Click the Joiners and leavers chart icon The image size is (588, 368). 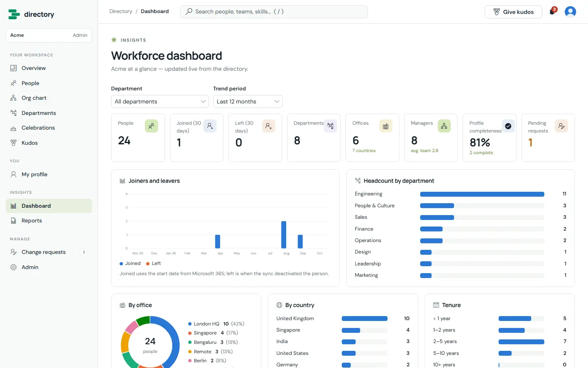pos(122,181)
